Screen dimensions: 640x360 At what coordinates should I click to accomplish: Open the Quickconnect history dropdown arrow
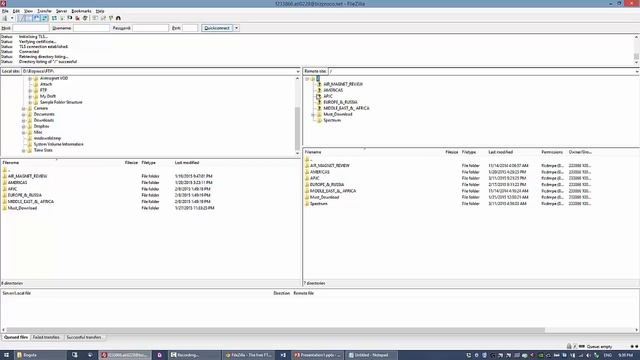(236, 28)
